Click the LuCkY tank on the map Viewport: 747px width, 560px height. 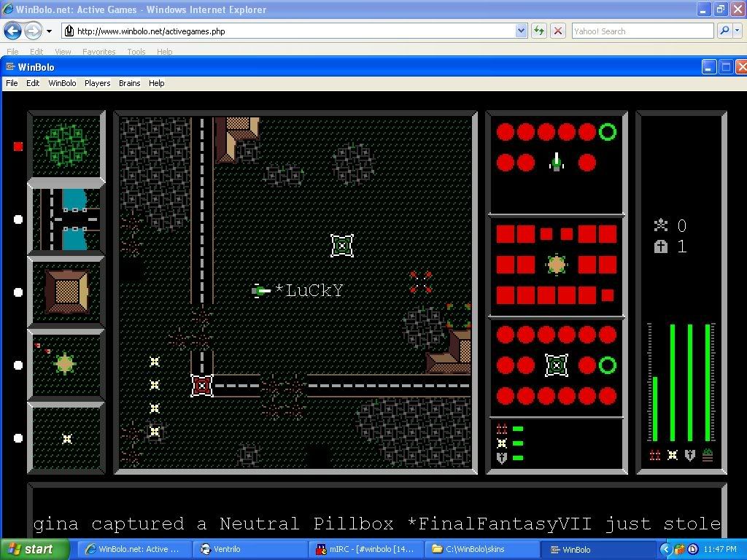pos(259,291)
